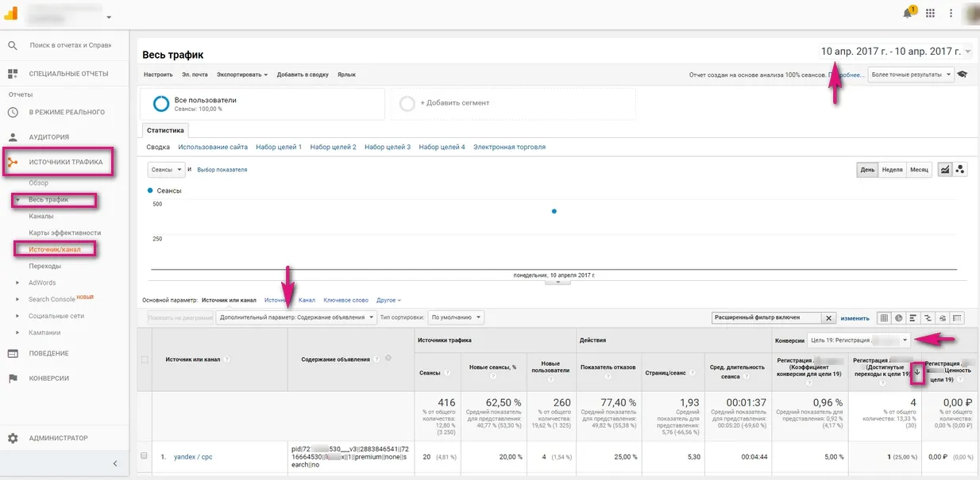Click help icon next to Источник или канал
The image size is (980, 480).
(x=227, y=359)
